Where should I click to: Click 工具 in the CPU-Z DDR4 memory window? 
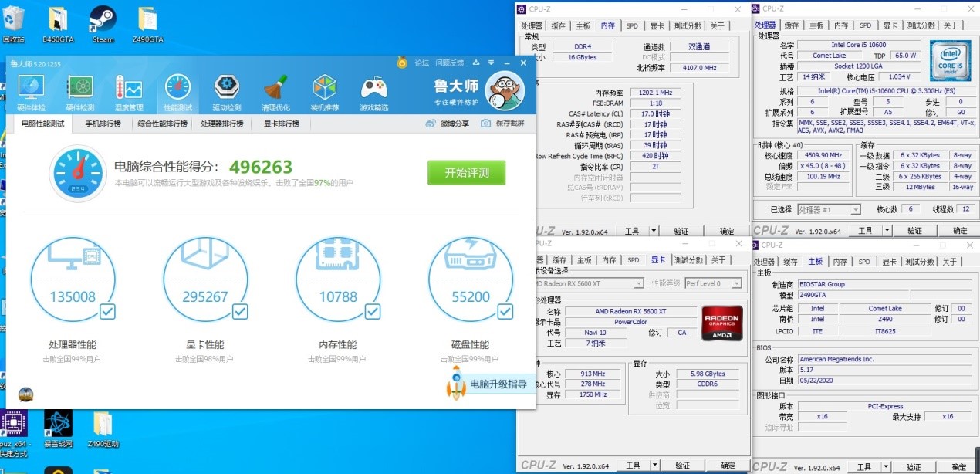(x=633, y=231)
